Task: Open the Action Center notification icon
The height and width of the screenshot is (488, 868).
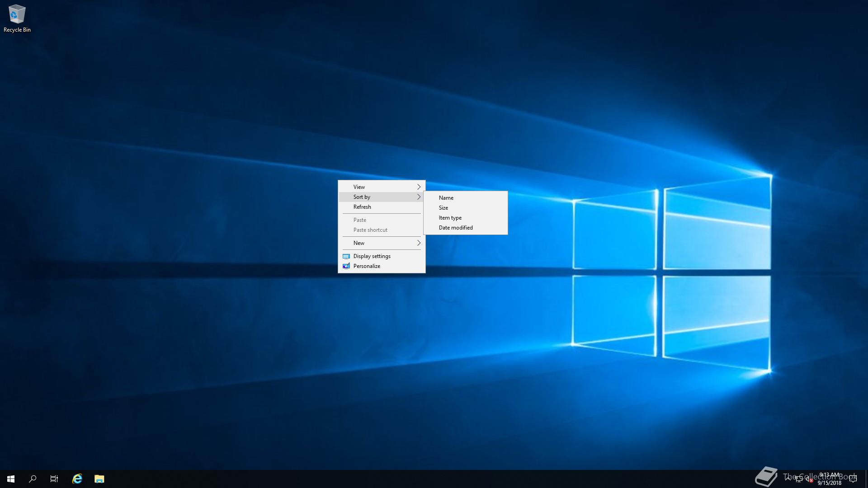Action: pos(853,479)
